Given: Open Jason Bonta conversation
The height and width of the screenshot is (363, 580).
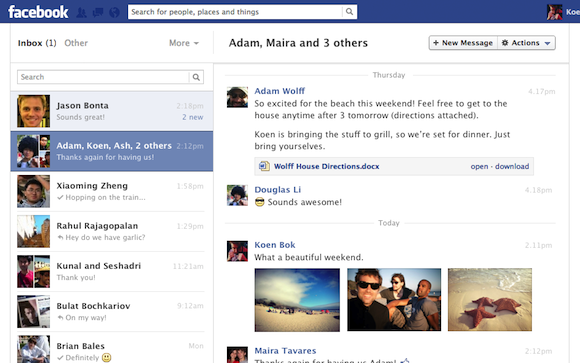Looking at the screenshot, I should 112,111.
